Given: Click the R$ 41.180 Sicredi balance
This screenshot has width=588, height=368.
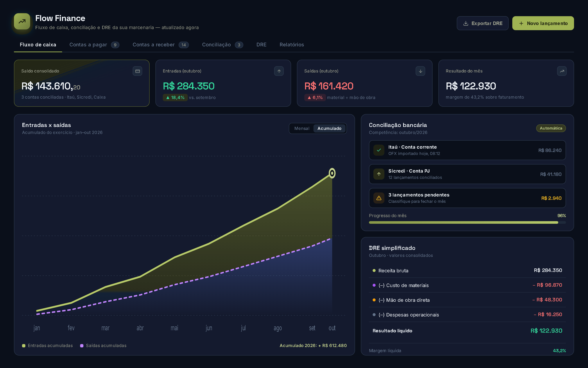Looking at the screenshot, I should (551, 174).
